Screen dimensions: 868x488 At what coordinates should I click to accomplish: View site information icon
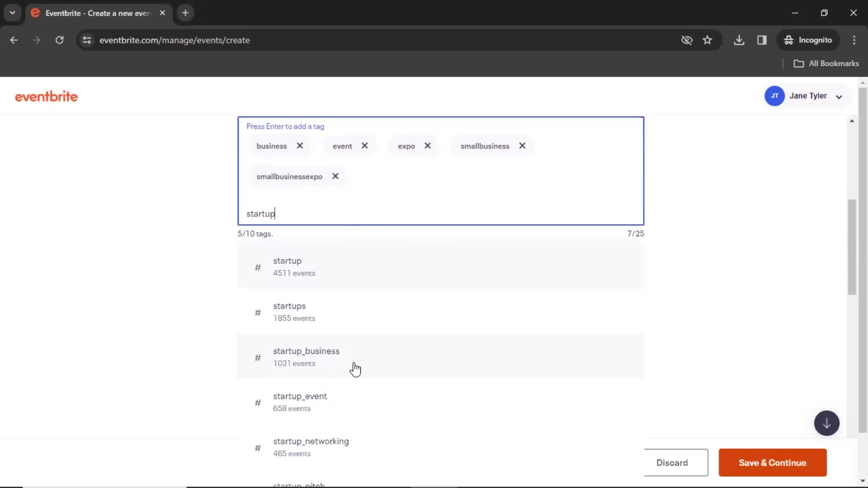87,40
